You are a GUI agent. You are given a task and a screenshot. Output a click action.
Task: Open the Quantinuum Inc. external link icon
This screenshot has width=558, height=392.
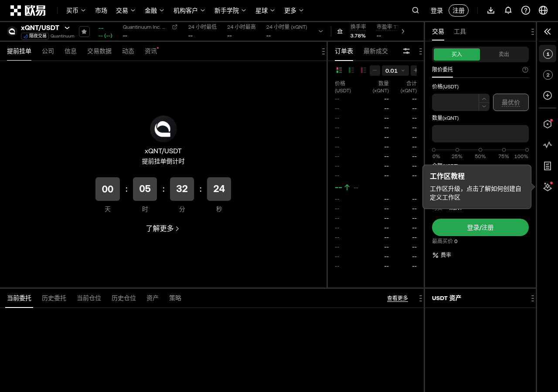[x=175, y=27]
